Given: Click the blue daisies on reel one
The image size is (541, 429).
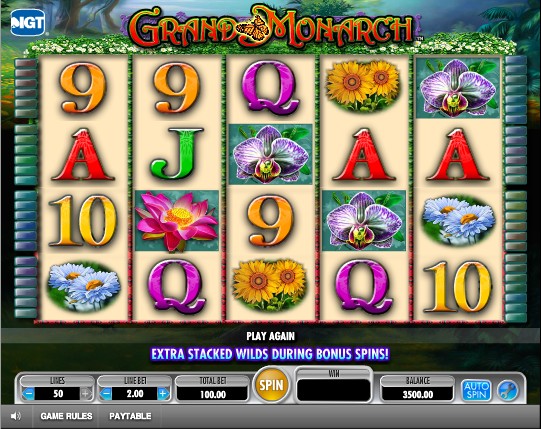Looking at the screenshot, I should (x=84, y=287).
